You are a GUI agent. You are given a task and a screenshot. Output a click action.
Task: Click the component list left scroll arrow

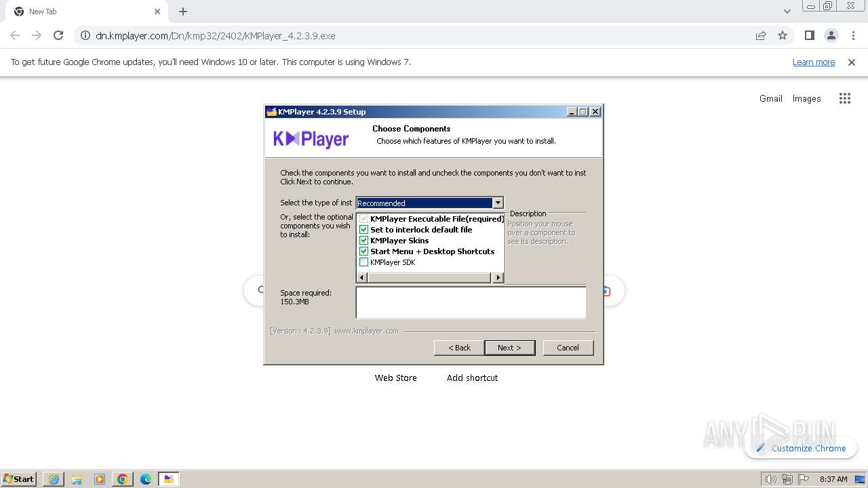pyautogui.click(x=361, y=277)
